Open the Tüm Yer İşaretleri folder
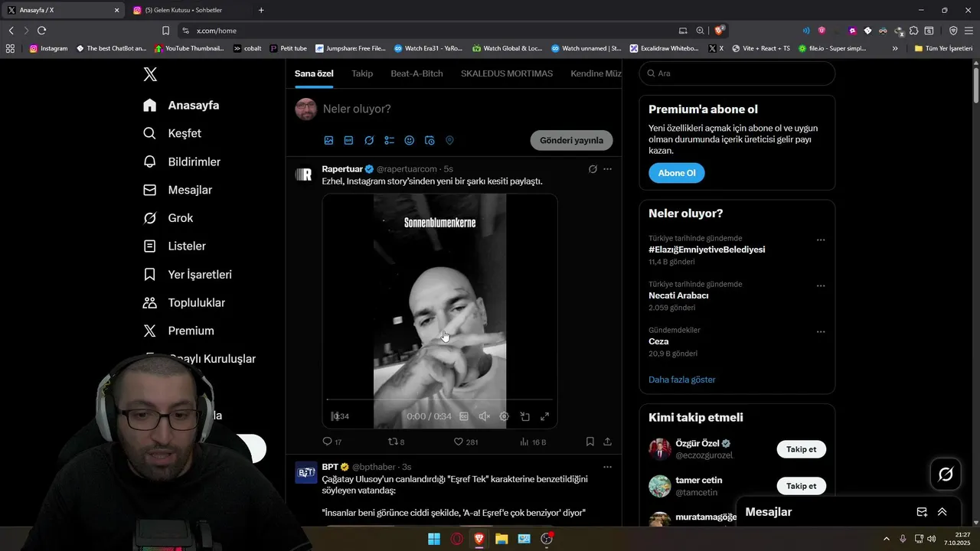This screenshot has width=980, height=551. click(x=943, y=48)
